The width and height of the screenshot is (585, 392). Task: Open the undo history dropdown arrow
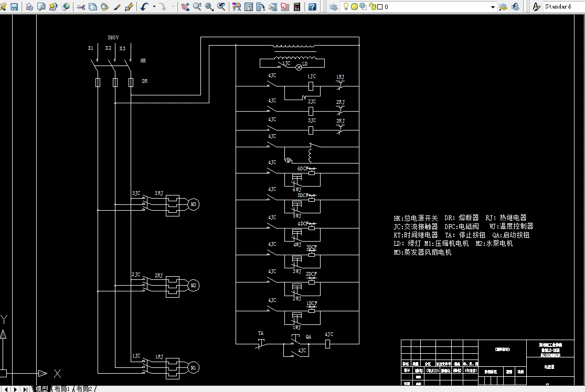pyautogui.click(x=154, y=7)
